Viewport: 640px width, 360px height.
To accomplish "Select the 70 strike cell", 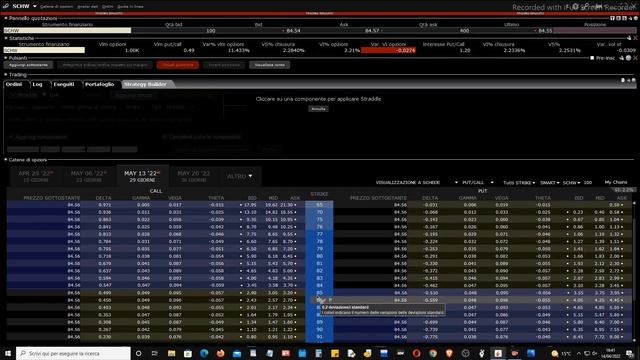I will coord(319,212).
